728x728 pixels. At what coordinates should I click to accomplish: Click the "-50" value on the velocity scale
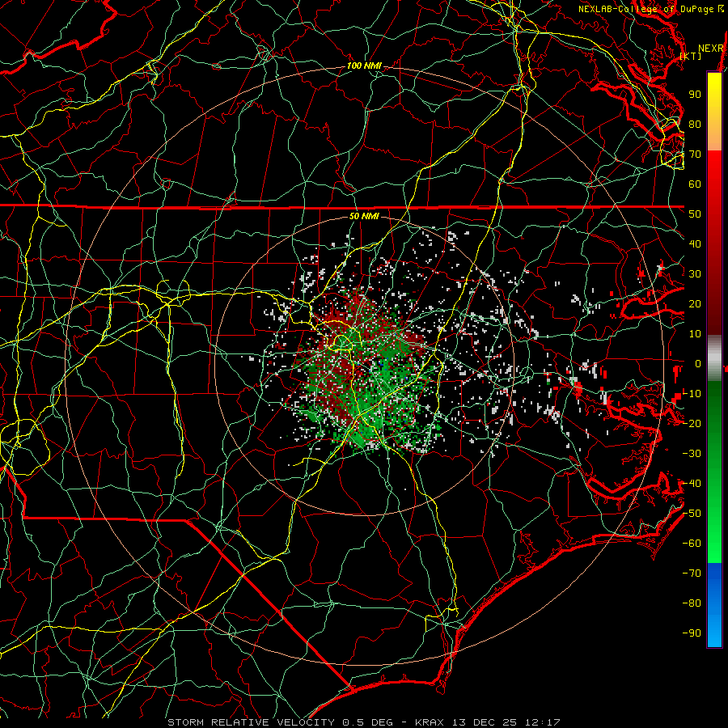pos(692,514)
